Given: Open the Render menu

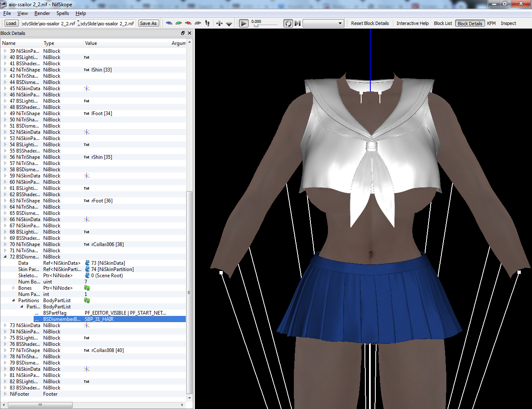Looking at the screenshot, I should [x=42, y=13].
